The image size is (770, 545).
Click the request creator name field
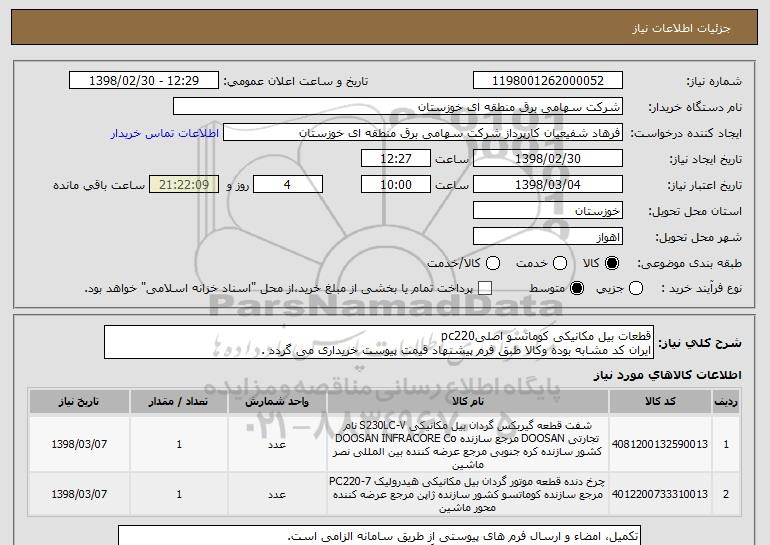tap(423, 133)
